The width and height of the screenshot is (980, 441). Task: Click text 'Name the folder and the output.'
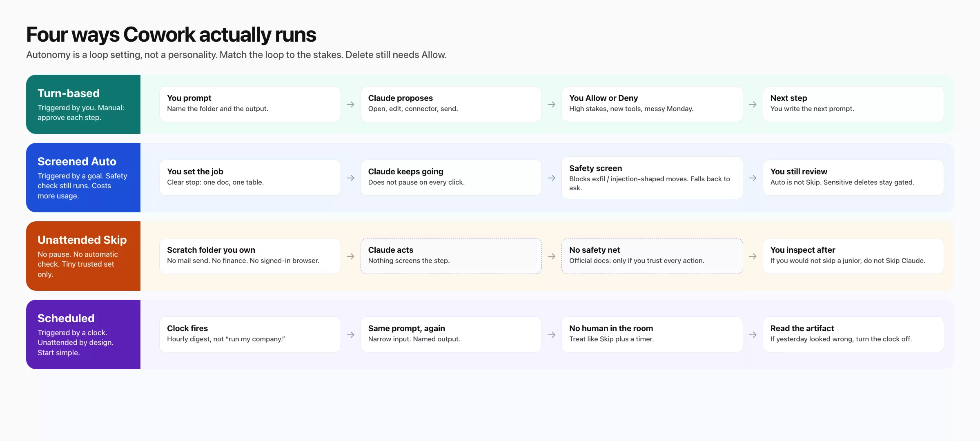click(218, 109)
